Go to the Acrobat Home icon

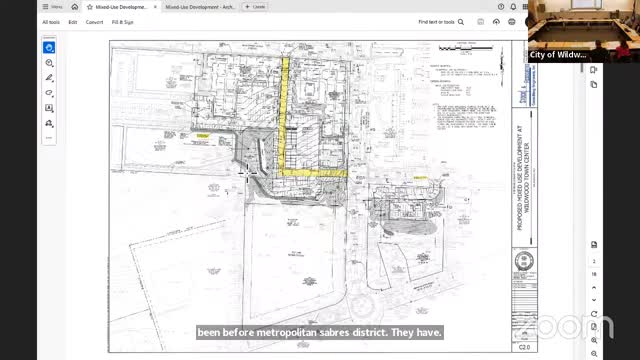(x=75, y=7)
